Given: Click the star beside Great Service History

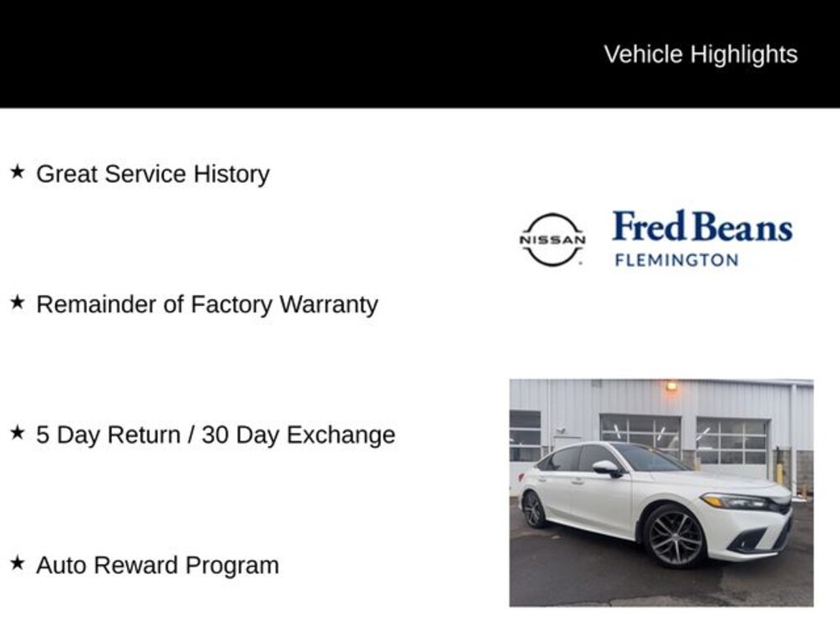Looking at the screenshot, I should (17, 172).
